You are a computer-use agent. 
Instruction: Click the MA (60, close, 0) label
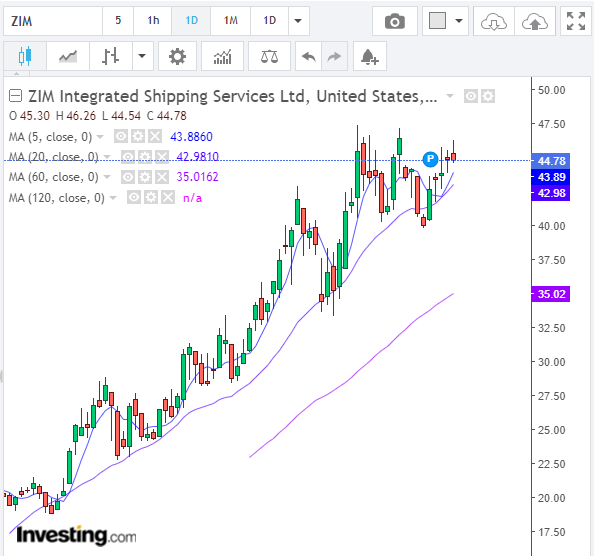[x=53, y=177]
